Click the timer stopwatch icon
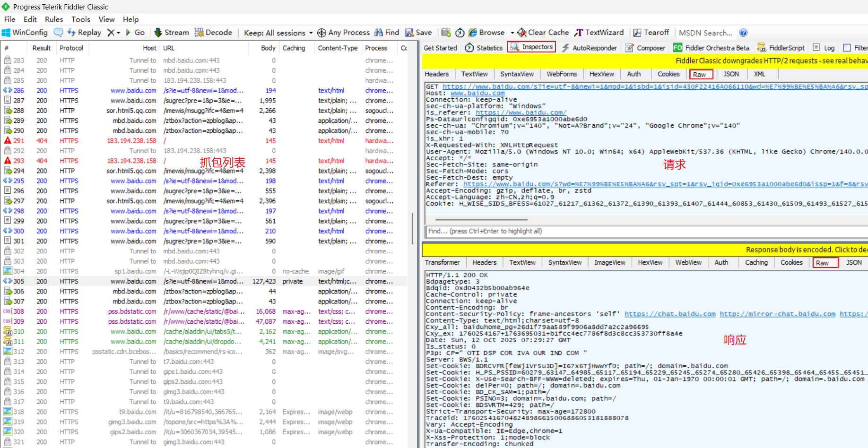This screenshot has height=448, width=868. [460, 33]
